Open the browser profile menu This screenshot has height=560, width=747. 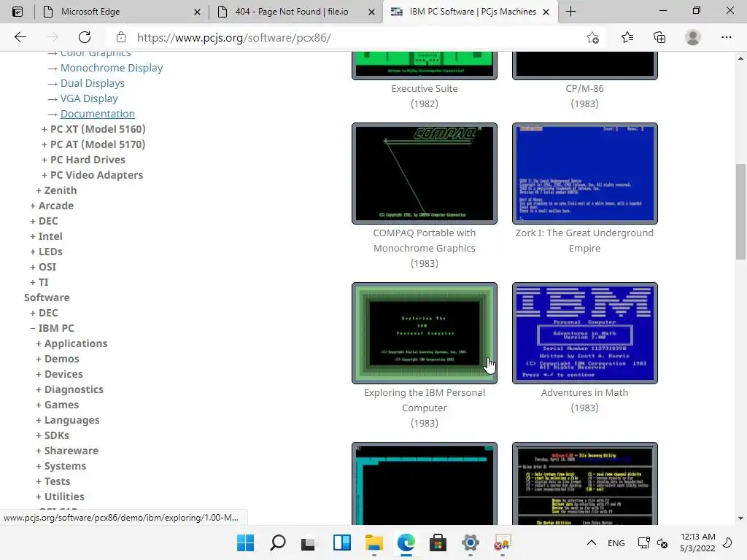click(693, 37)
